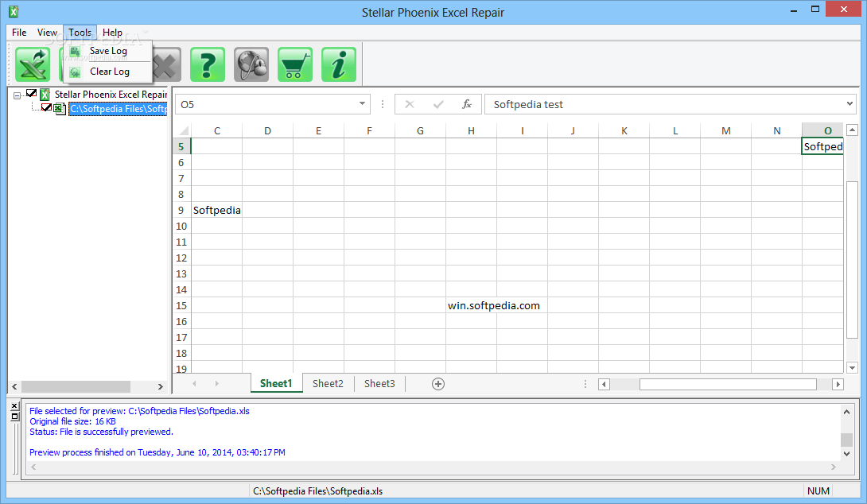
Task: Switch to the Sheet1 tab
Action: [276, 383]
